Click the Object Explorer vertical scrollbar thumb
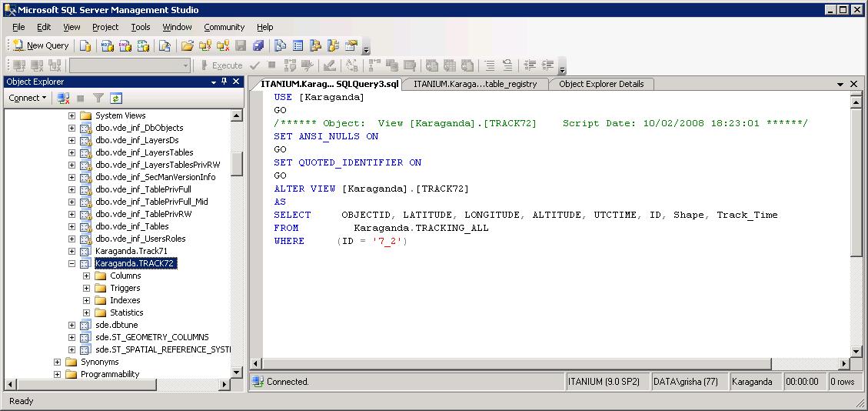 236,164
